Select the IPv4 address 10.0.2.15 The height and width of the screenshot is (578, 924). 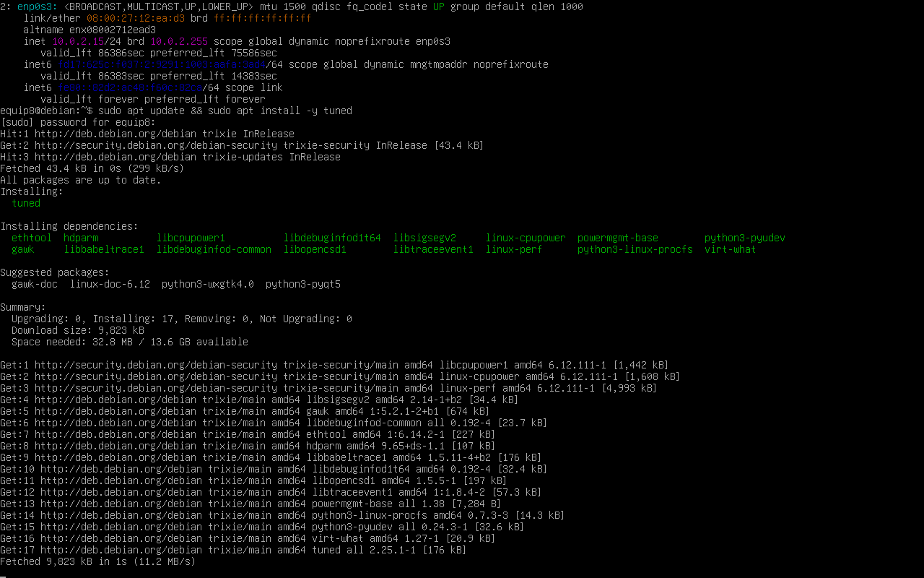coord(78,41)
